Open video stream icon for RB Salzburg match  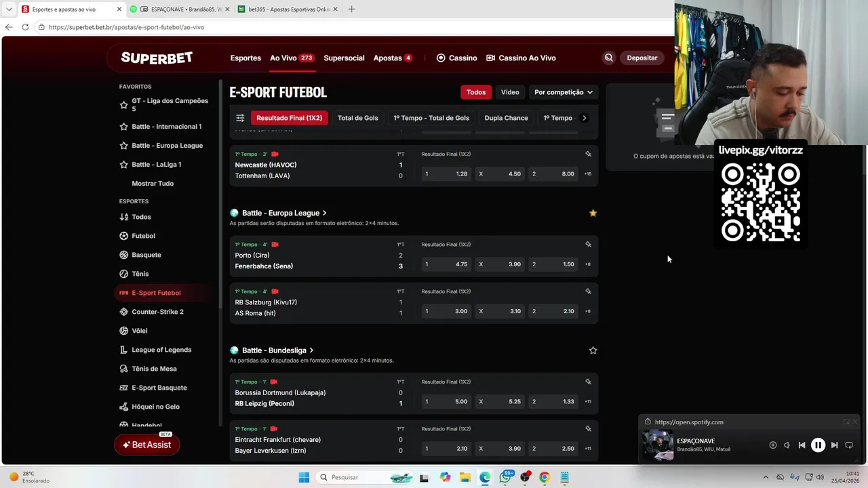coord(275,291)
